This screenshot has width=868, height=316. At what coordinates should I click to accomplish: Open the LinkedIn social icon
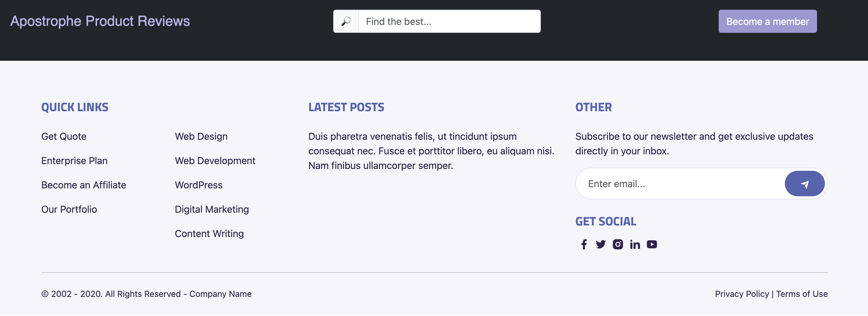tap(635, 245)
